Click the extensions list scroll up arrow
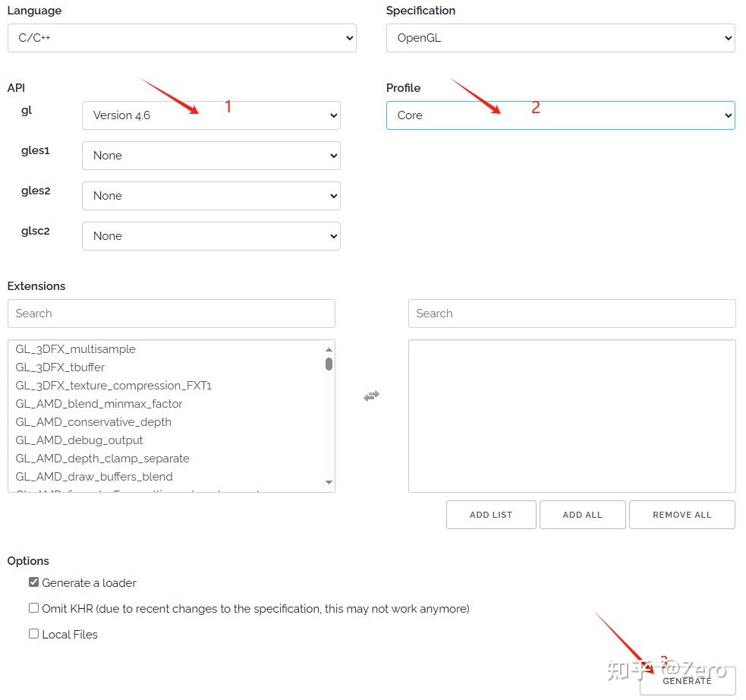The image size is (746, 700). pyautogui.click(x=329, y=348)
